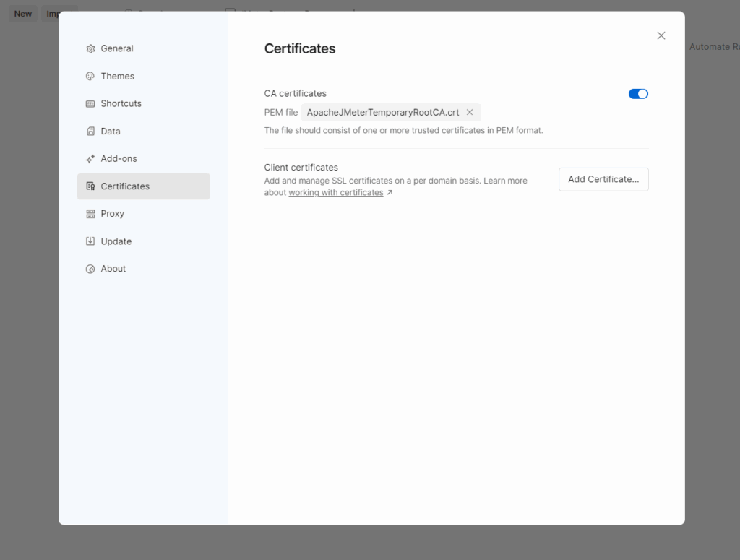Select the download icon beside Update
Screen dimensions: 740x560
click(90, 241)
